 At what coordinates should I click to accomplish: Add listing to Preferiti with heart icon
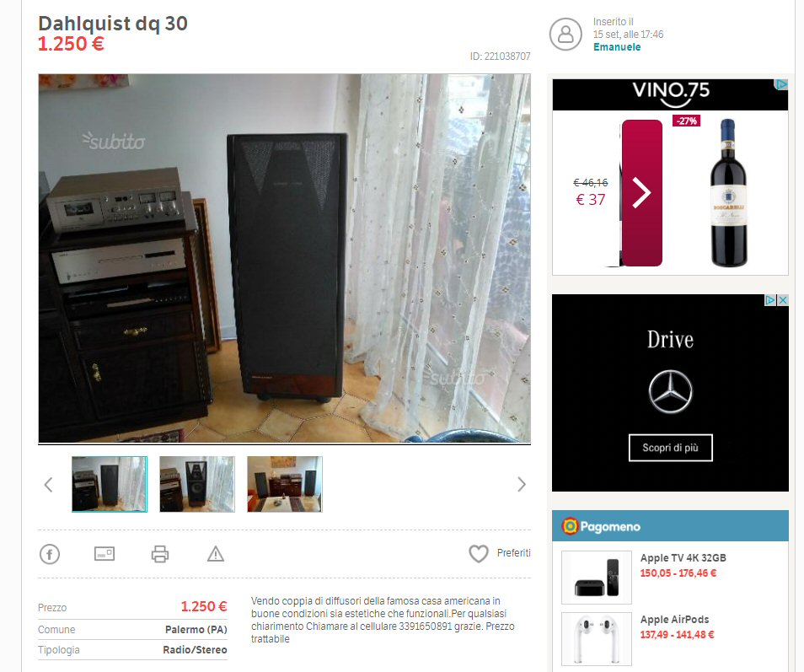tap(479, 553)
